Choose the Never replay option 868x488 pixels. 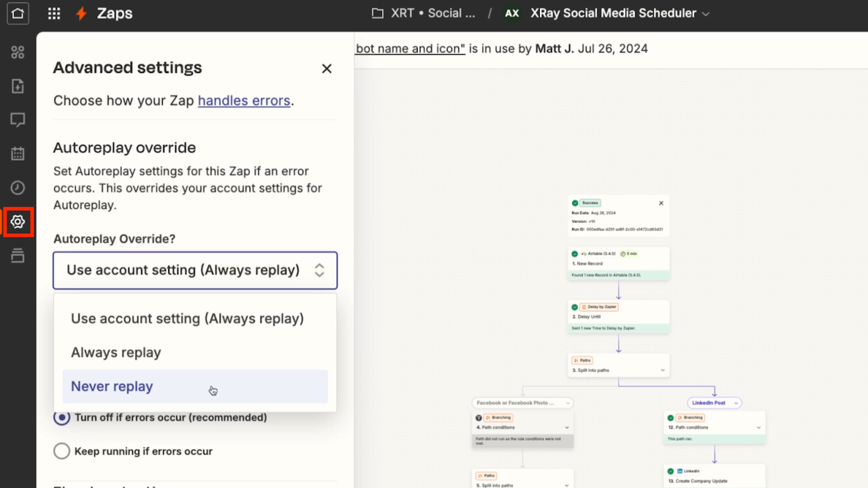click(x=195, y=387)
